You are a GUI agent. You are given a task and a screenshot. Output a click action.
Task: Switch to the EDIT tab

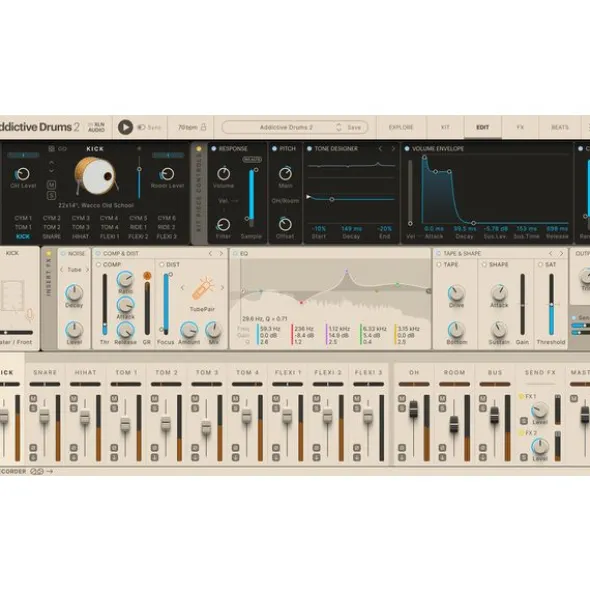click(483, 127)
